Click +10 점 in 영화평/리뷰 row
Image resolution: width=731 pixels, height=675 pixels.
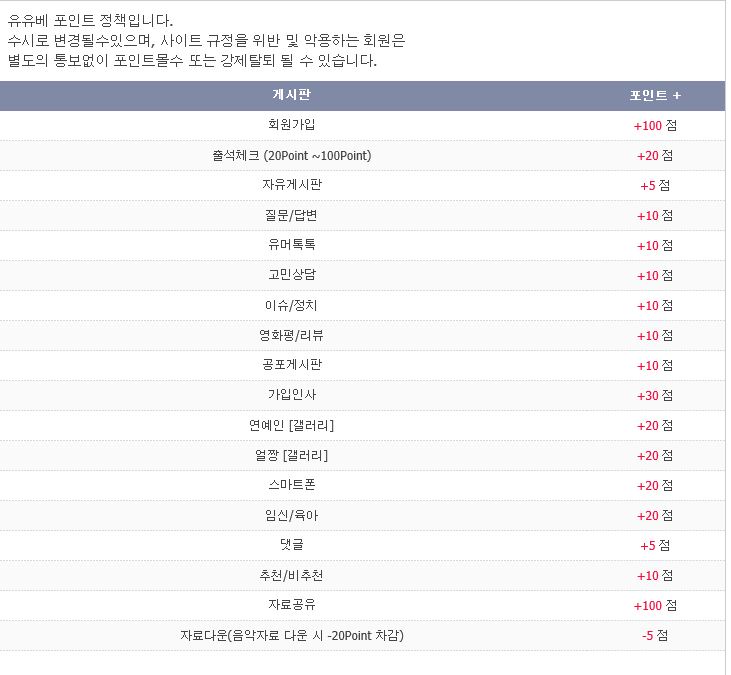[x=655, y=336]
